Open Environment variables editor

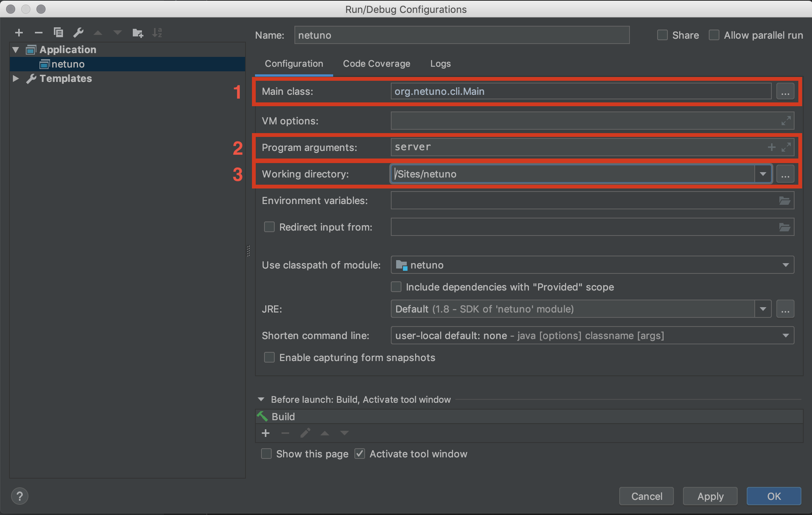click(784, 201)
